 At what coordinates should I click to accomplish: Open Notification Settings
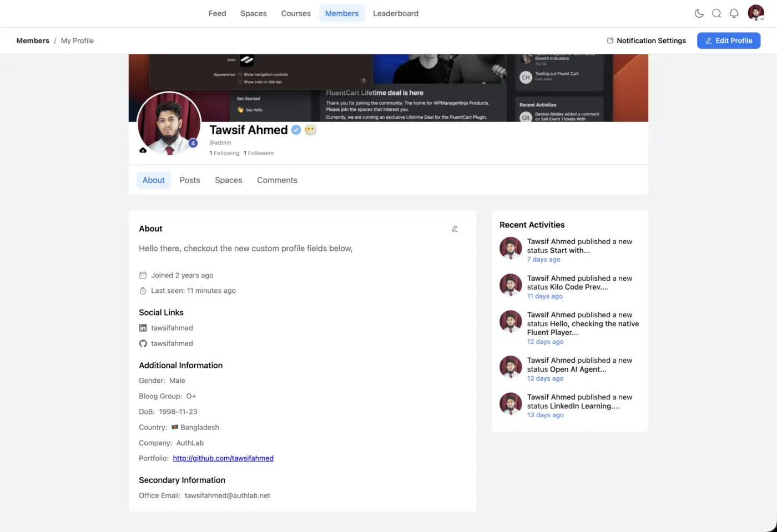647,40
